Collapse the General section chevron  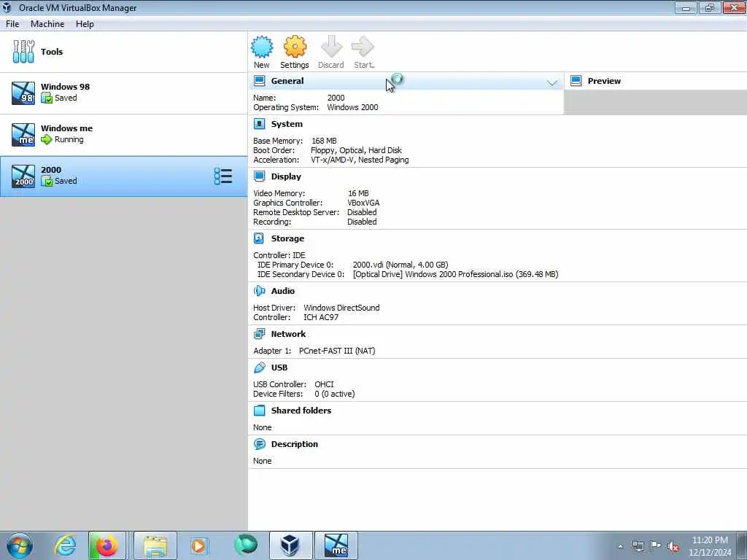point(552,83)
